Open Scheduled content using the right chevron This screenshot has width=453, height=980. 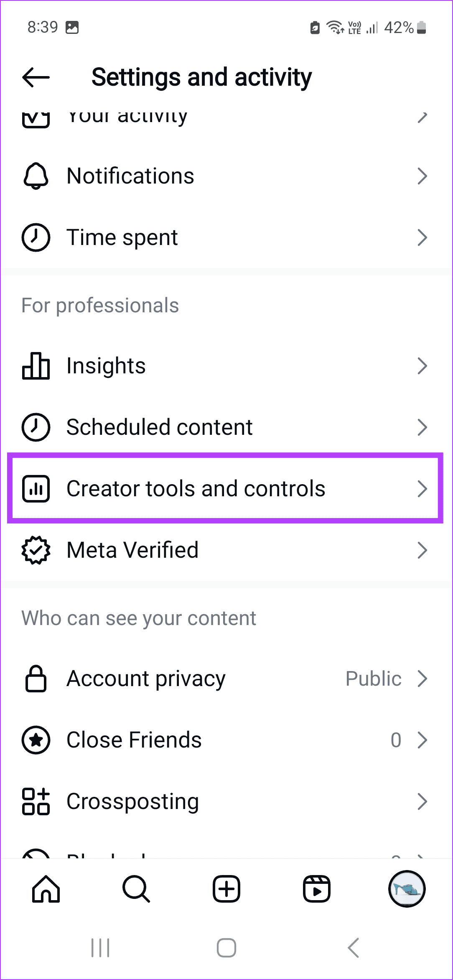[423, 427]
